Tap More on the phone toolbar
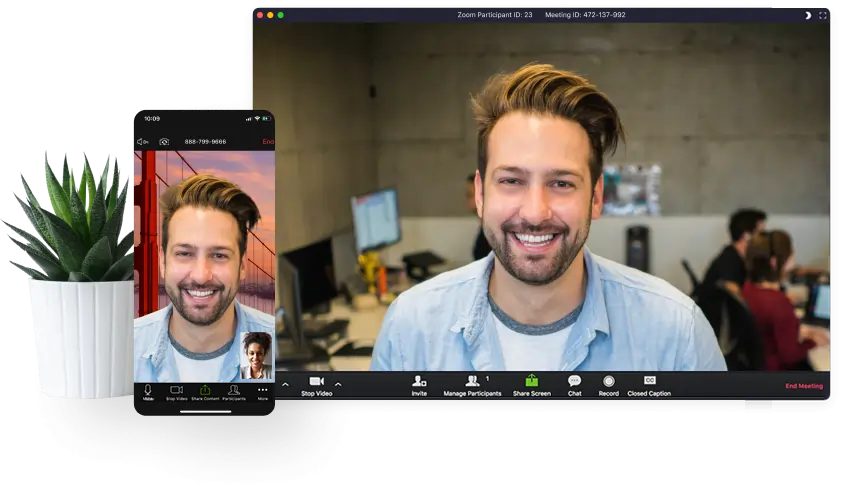The image size is (847, 499). click(263, 392)
